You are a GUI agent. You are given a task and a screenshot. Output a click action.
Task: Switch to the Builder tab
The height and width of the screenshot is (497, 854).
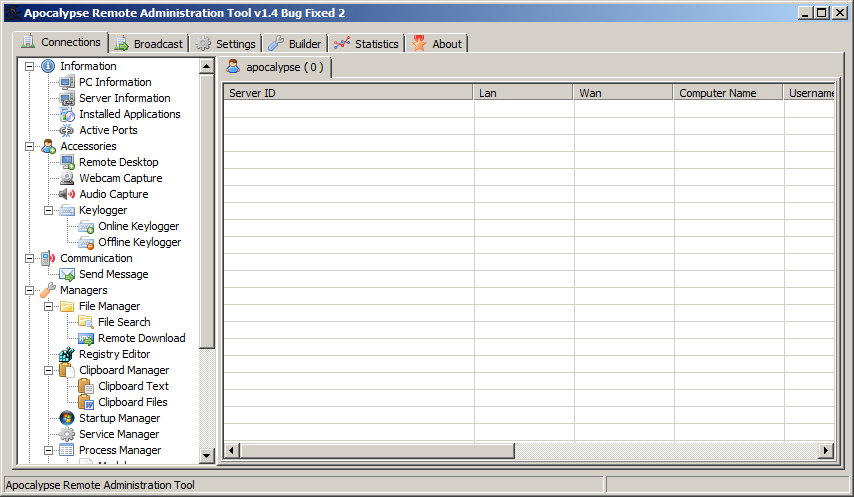tap(295, 44)
